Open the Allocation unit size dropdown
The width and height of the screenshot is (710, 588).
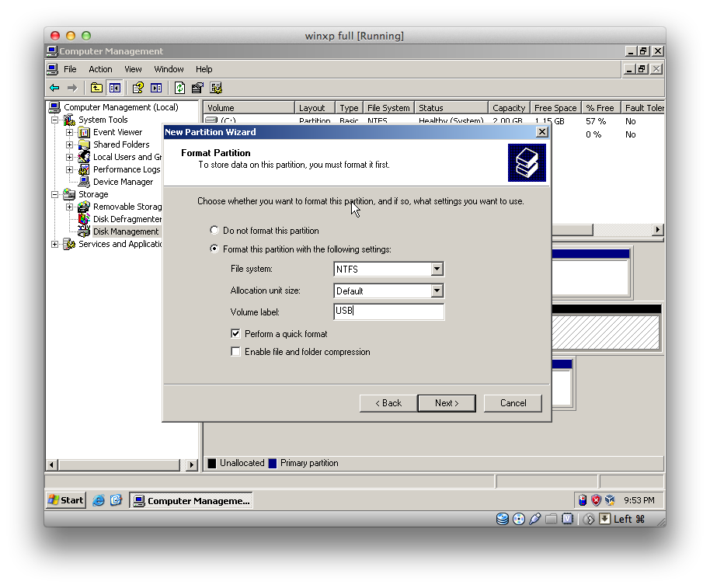tap(437, 291)
